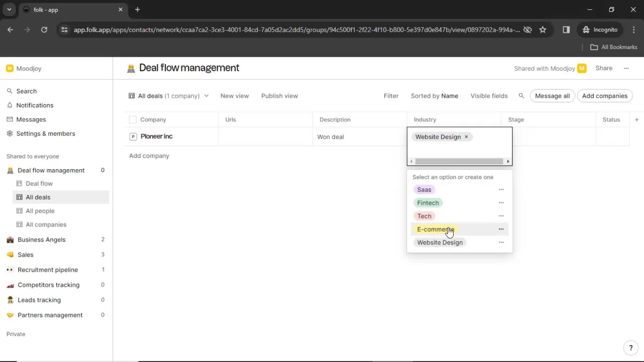644x362 pixels.
Task: Go back to the previous page
Action: click(10, 30)
